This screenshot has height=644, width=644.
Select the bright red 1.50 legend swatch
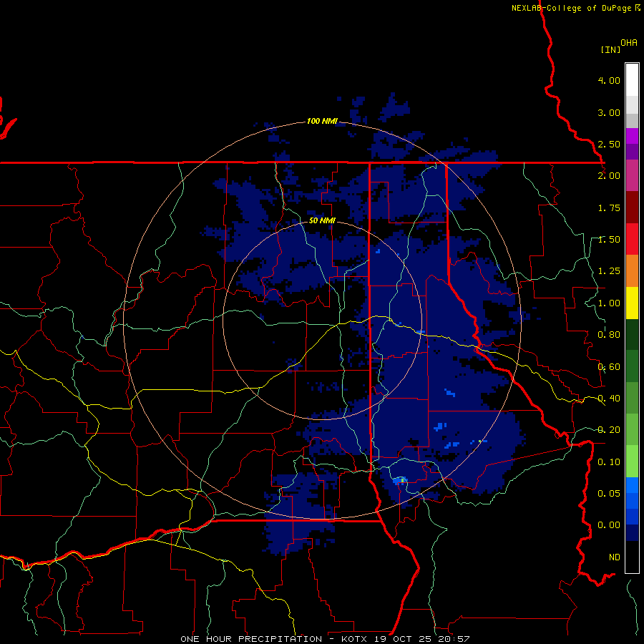coord(632,239)
